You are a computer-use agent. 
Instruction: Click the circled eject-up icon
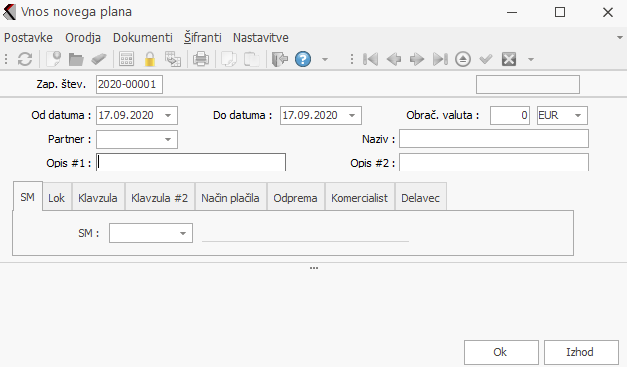463,60
